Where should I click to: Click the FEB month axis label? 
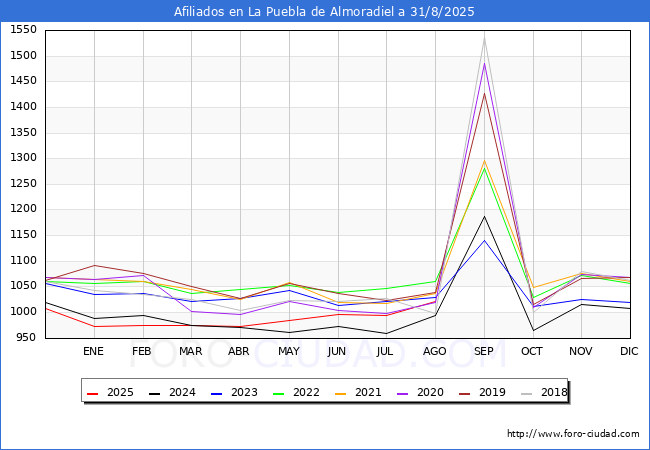pos(142,351)
